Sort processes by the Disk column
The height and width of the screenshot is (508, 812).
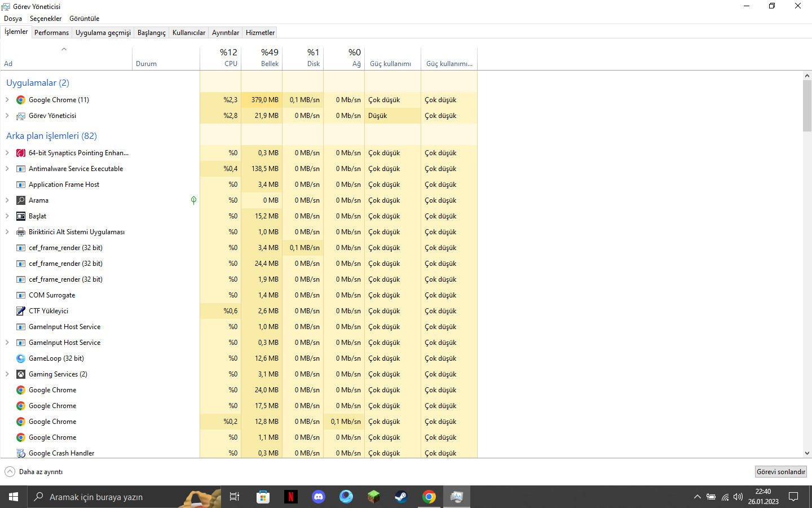coord(303,58)
